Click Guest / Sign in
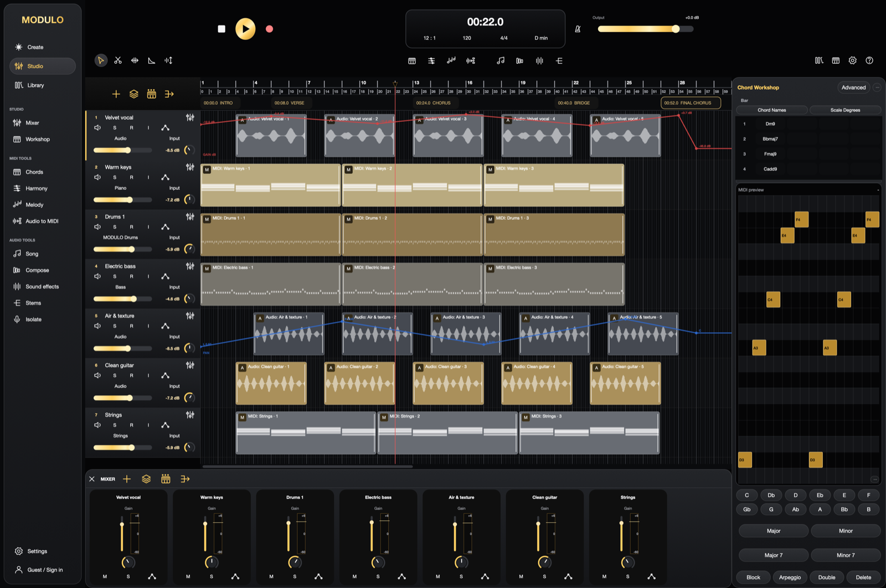This screenshot has width=886, height=588. click(x=42, y=570)
